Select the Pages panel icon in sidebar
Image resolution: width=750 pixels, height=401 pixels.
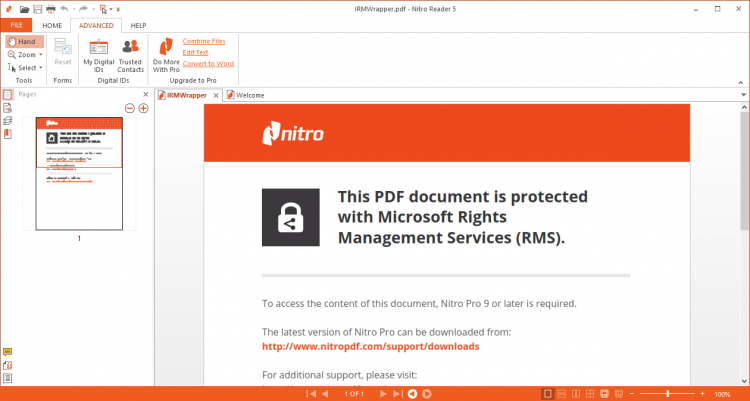click(x=8, y=95)
